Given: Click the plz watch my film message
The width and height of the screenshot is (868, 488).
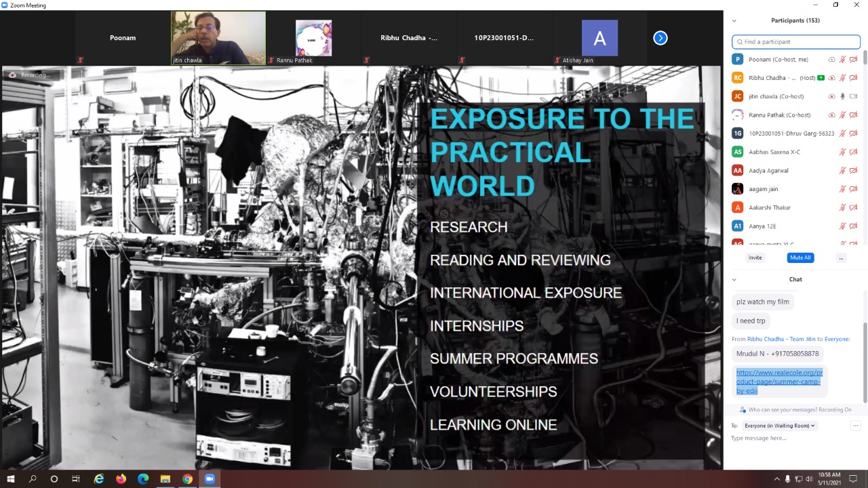Looking at the screenshot, I should click(x=763, y=302).
